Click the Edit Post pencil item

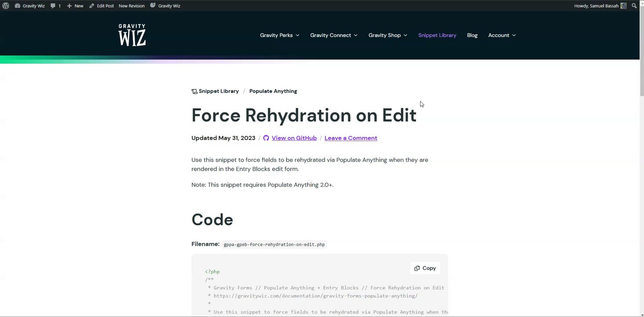click(101, 6)
